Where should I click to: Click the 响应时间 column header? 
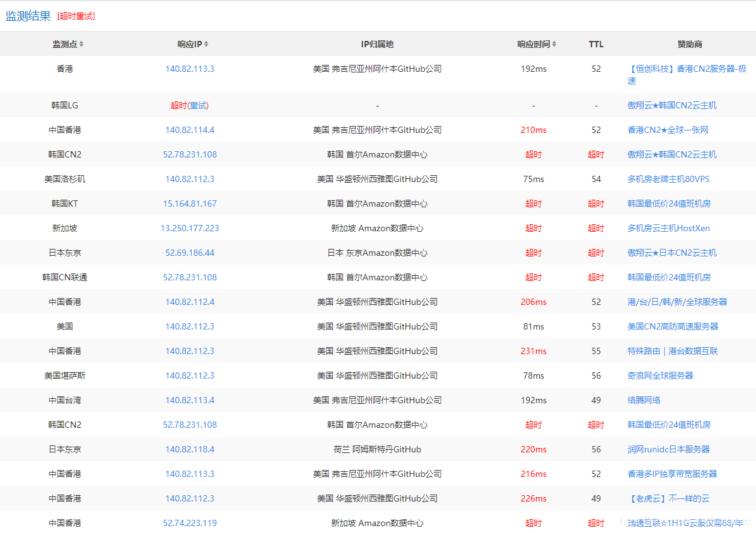tap(533, 44)
